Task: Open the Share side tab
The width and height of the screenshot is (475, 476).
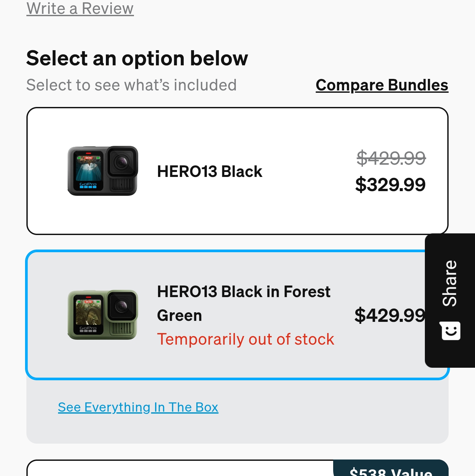Action: pyautogui.click(x=450, y=300)
